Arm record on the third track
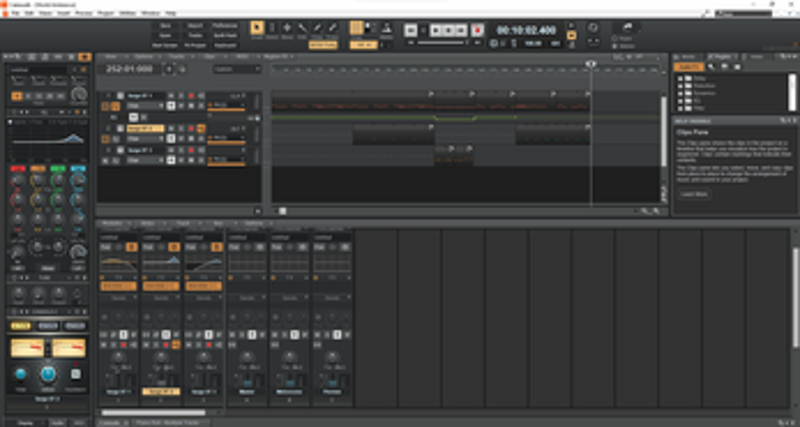This screenshot has height=427, width=800. click(x=191, y=150)
